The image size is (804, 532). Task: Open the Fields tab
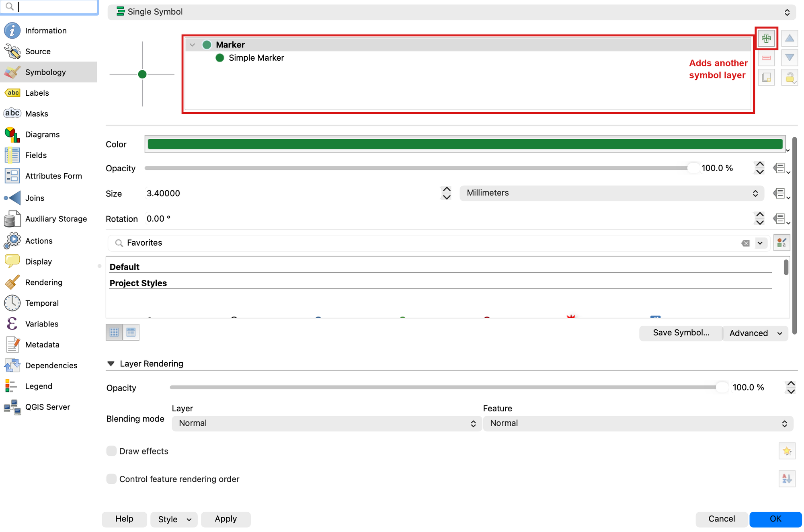point(49,155)
